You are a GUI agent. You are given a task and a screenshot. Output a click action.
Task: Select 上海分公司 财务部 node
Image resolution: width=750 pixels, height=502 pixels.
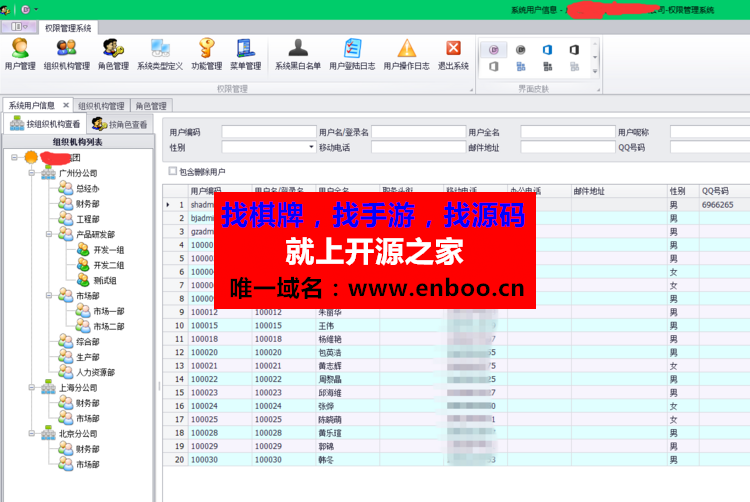coord(88,403)
